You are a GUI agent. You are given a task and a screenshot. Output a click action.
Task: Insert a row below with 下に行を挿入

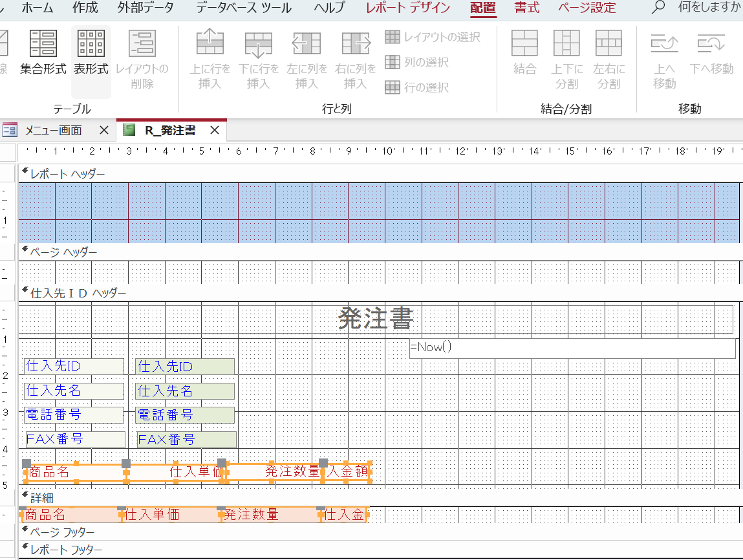click(258, 59)
